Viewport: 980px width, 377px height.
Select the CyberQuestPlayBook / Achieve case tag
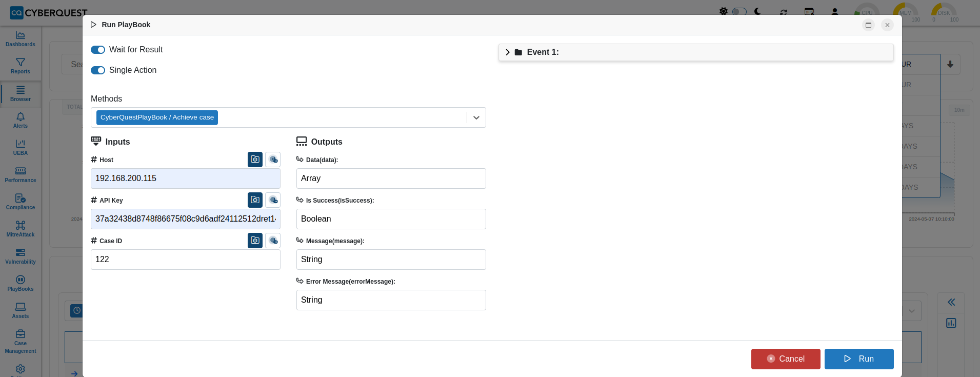click(157, 117)
